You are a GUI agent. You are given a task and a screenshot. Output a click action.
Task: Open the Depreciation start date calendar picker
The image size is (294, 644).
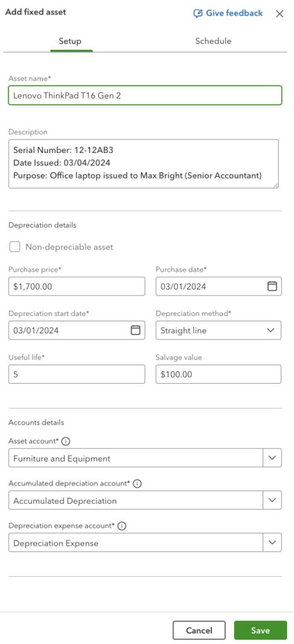(135, 330)
